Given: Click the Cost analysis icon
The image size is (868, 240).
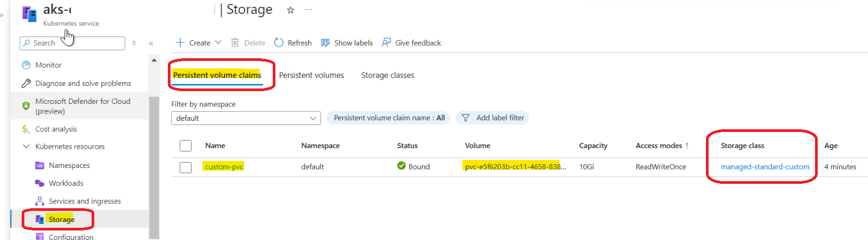Looking at the screenshot, I should point(26,129).
